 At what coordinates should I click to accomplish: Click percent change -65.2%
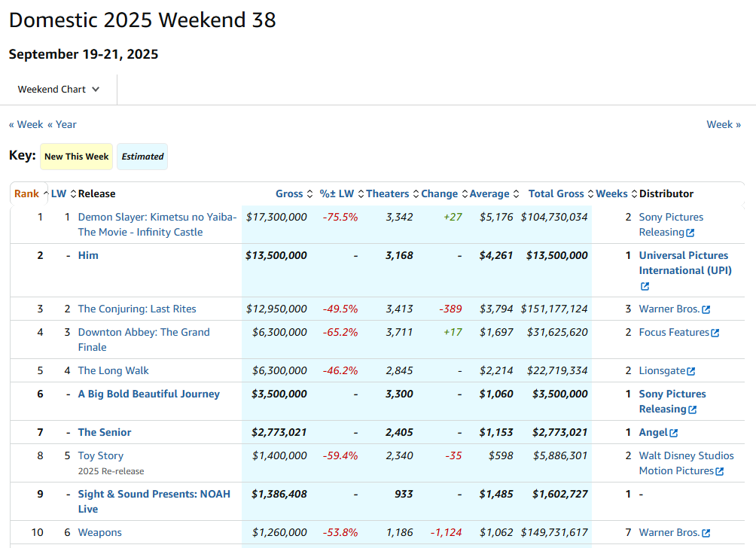click(x=340, y=332)
